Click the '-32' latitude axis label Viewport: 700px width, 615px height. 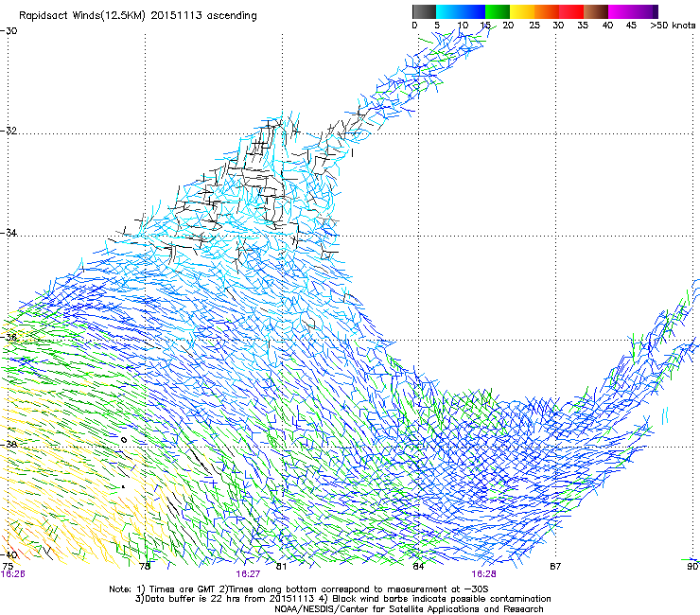coord(9,131)
